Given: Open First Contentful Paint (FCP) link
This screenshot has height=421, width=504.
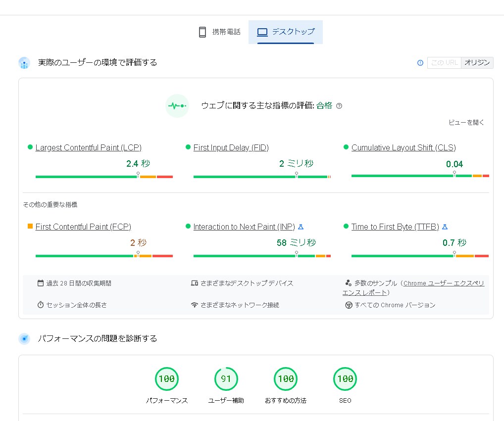Looking at the screenshot, I should [83, 227].
